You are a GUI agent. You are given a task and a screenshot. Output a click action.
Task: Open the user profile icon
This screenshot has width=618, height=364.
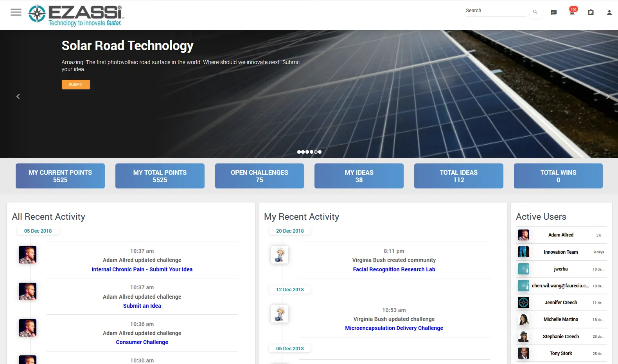pos(609,13)
